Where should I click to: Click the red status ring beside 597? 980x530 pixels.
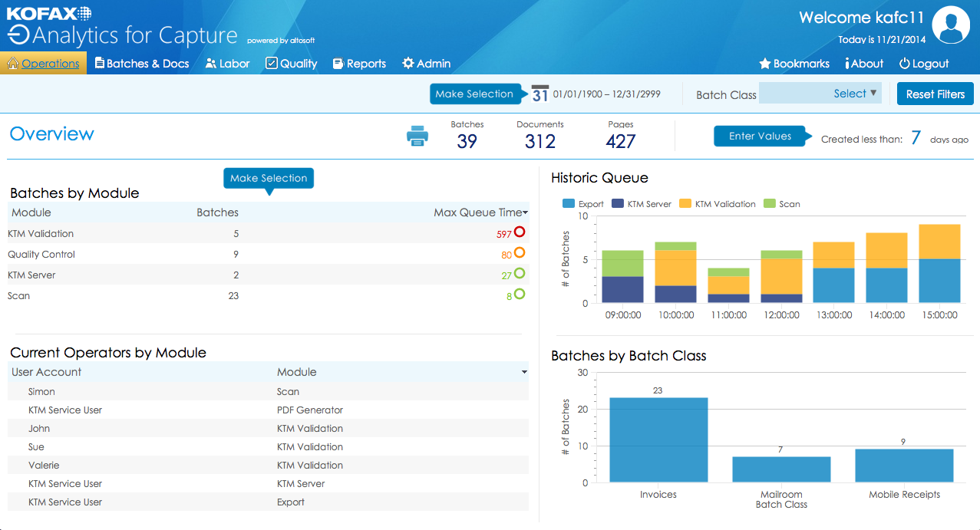520,232
